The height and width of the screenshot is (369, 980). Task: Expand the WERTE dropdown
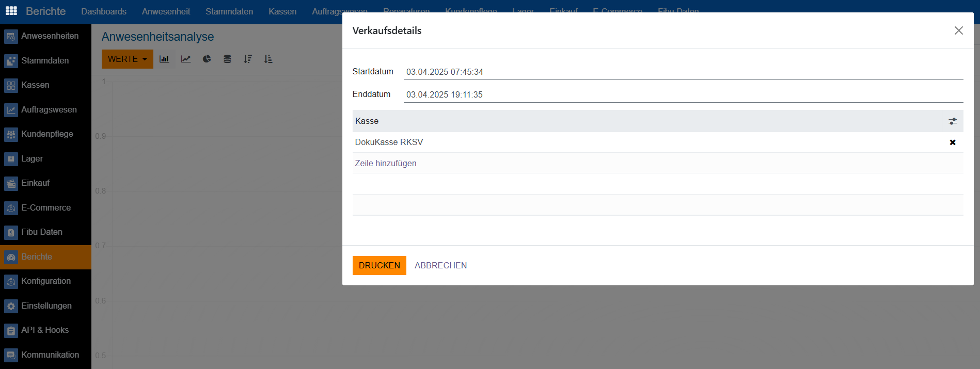click(x=127, y=59)
